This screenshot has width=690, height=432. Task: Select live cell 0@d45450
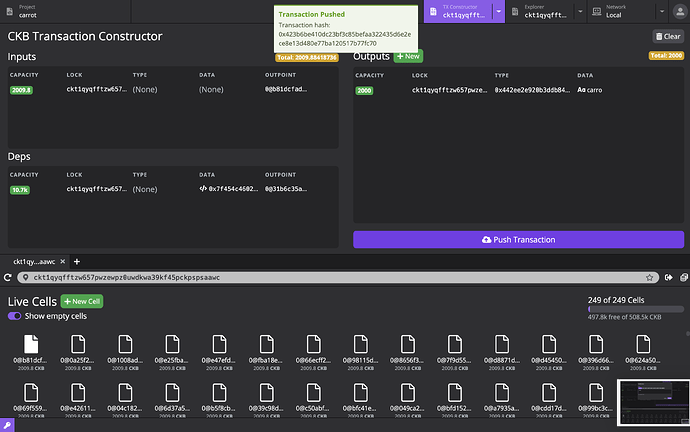click(x=549, y=352)
